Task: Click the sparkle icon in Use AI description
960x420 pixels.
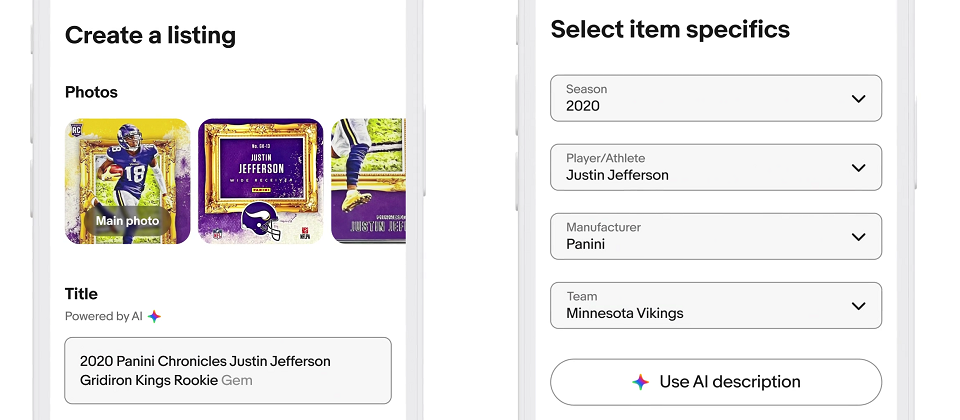Action: click(x=640, y=382)
